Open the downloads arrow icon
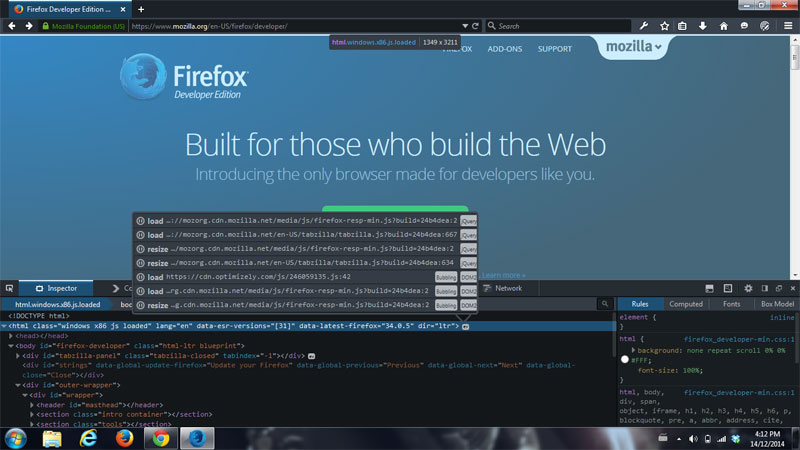 tap(703, 26)
